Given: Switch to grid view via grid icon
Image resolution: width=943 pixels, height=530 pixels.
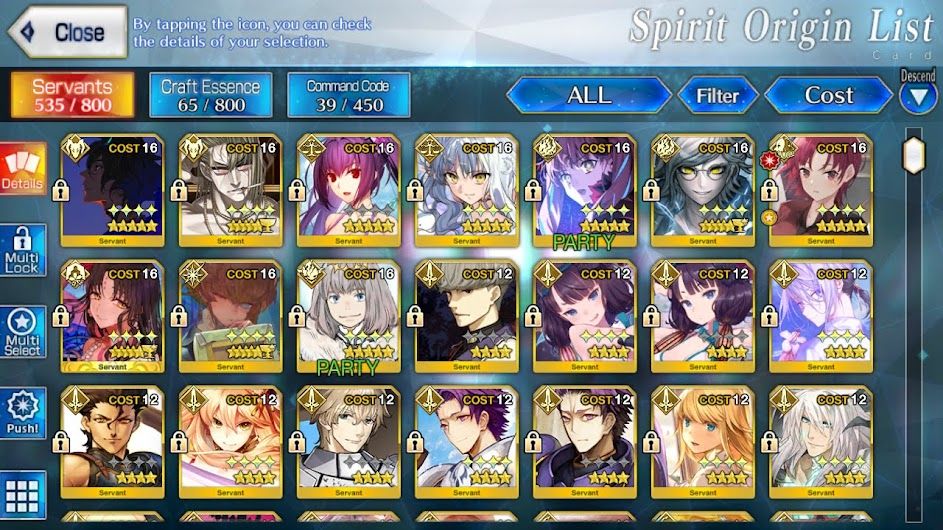Looking at the screenshot, I should point(23,495).
